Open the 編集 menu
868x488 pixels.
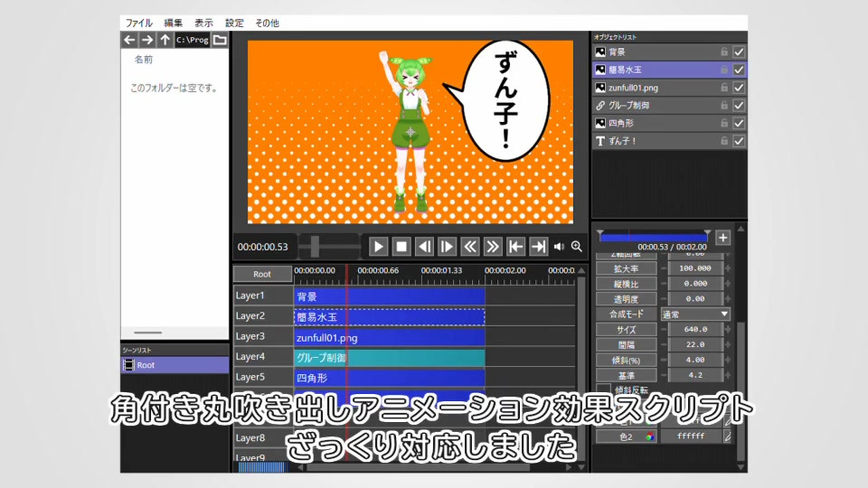tap(174, 23)
